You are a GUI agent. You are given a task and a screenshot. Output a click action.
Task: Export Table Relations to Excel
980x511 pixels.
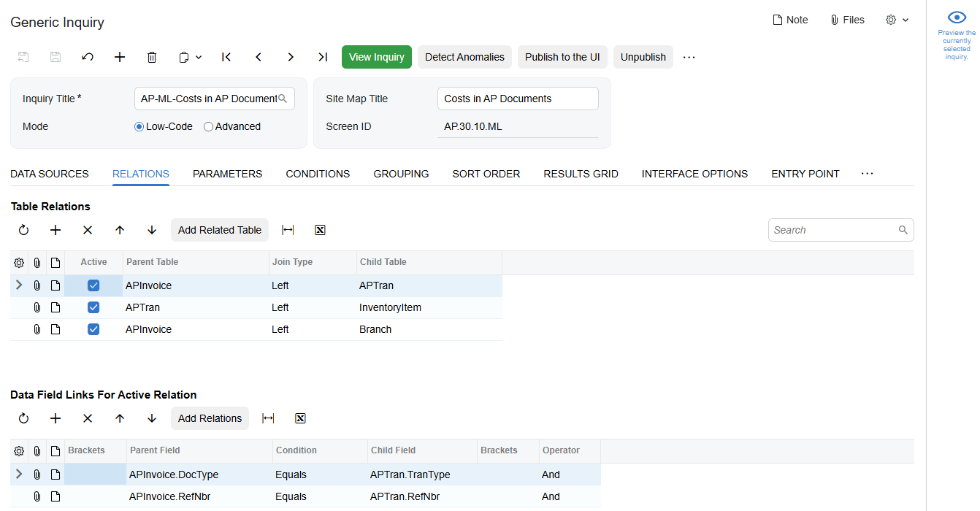click(320, 230)
